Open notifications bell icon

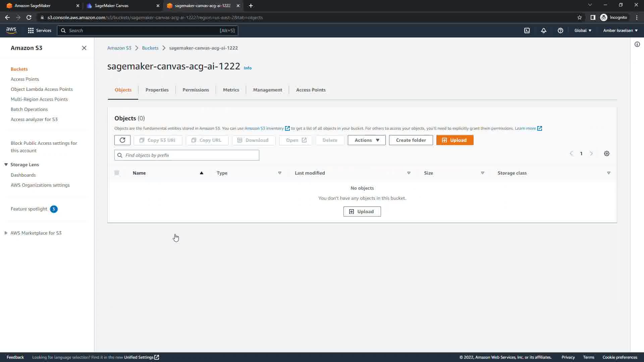tap(544, 31)
